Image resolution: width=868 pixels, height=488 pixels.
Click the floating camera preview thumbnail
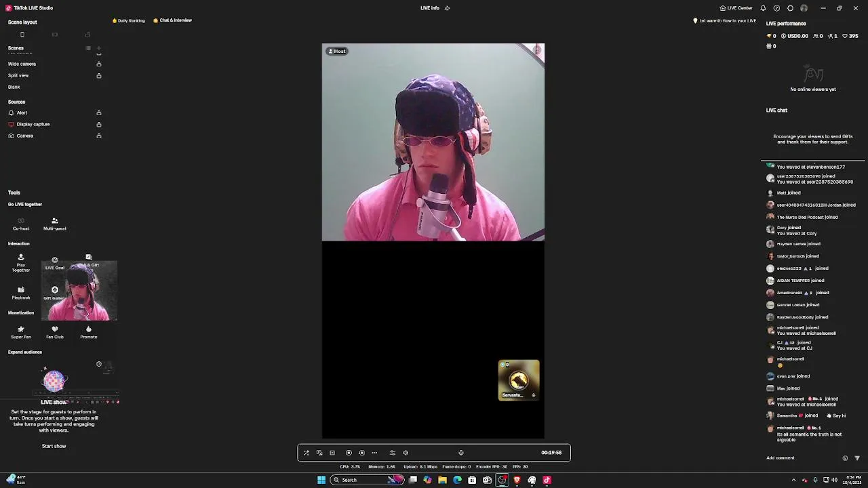(x=79, y=290)
